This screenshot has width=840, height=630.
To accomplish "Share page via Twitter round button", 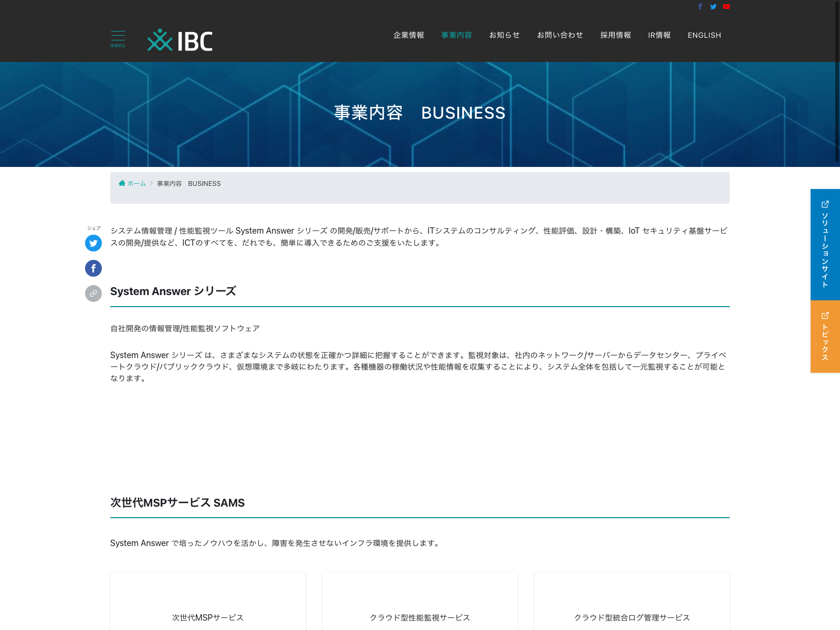I will [93, 243].
